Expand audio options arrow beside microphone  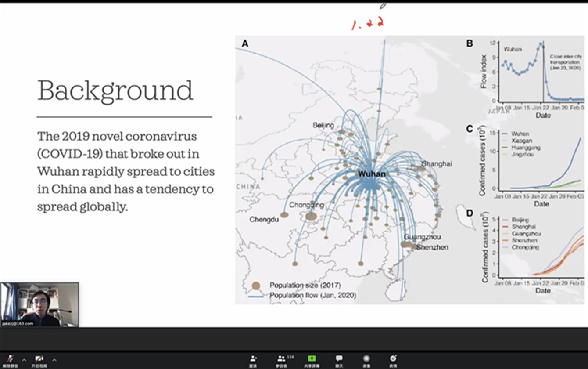coord(24,359)
